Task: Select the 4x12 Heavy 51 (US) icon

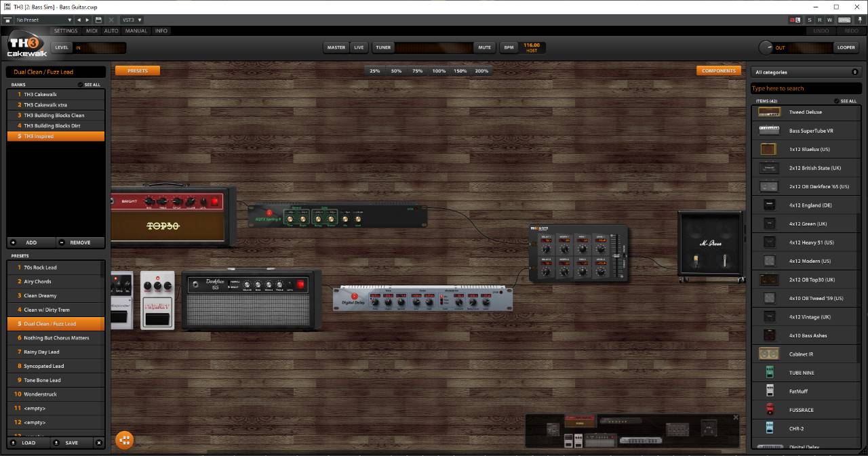Action: (769, 242)
